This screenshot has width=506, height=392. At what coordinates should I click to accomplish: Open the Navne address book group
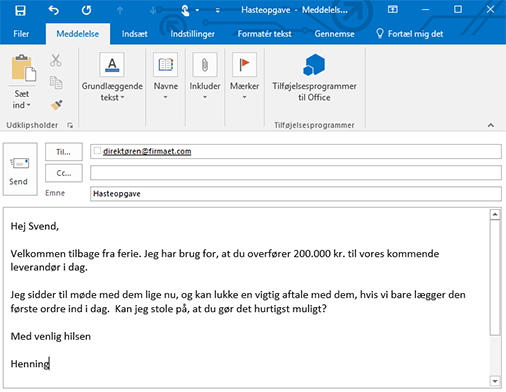coord(166,76)
